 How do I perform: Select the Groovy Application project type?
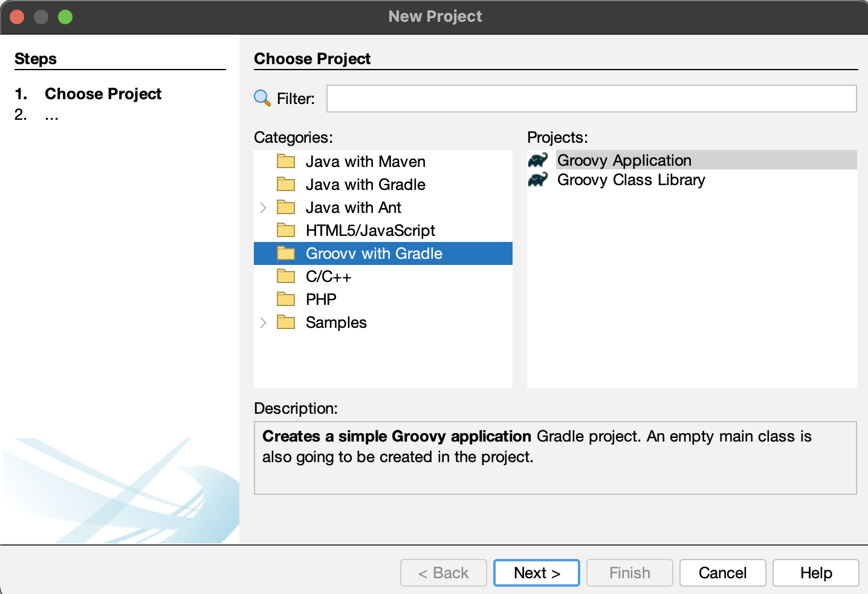click(624, 160)
